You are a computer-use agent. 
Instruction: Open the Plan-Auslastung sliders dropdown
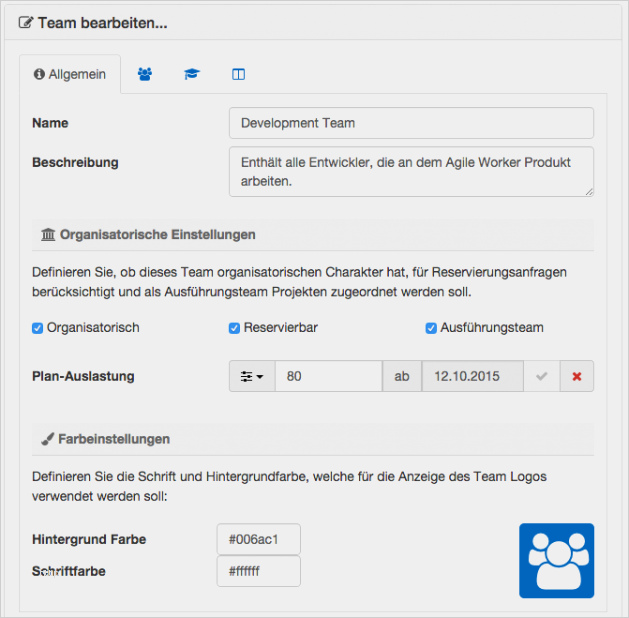[x=252, y=376]
